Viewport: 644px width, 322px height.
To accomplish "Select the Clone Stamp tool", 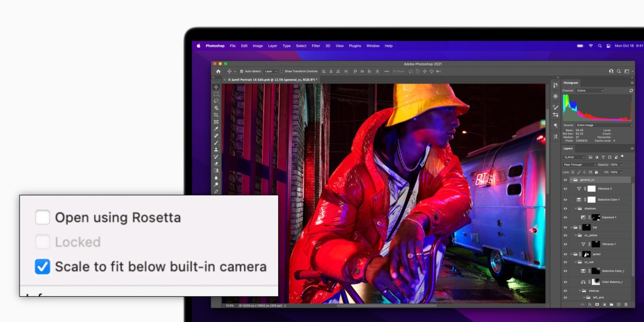I will (x=216, y=149).
